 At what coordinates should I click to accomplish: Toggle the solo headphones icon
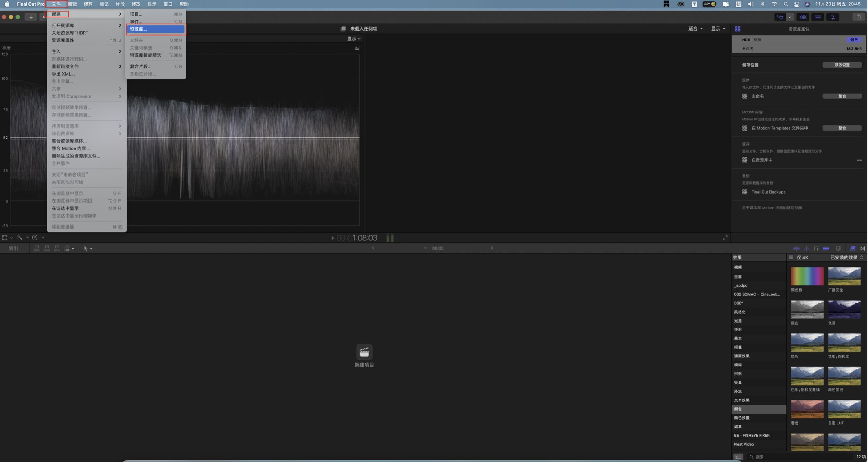816,248
